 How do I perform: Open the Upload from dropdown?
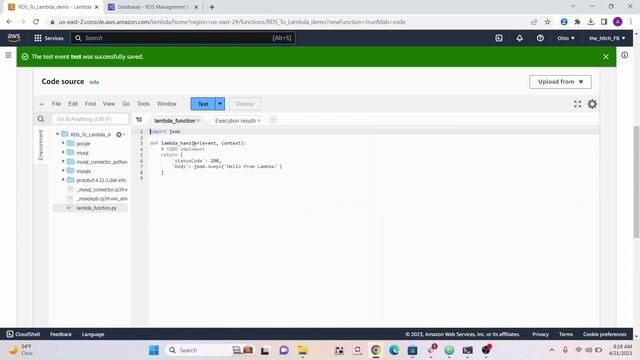coord(560,82)
